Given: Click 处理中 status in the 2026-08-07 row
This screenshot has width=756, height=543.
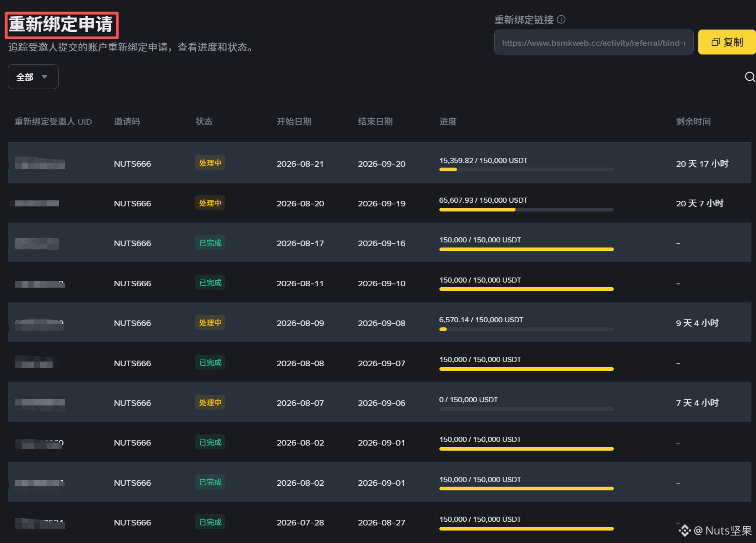Looking at the screenshot, I should [210, 403].
